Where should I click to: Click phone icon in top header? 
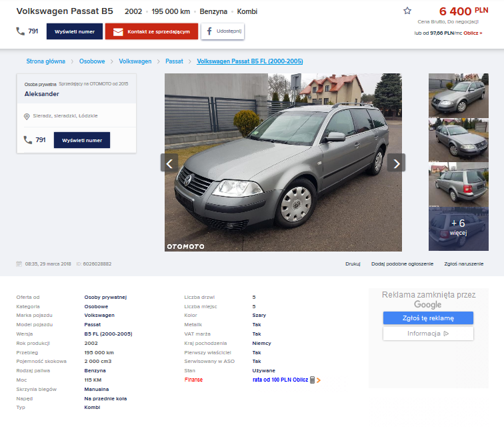pos(20,31)
